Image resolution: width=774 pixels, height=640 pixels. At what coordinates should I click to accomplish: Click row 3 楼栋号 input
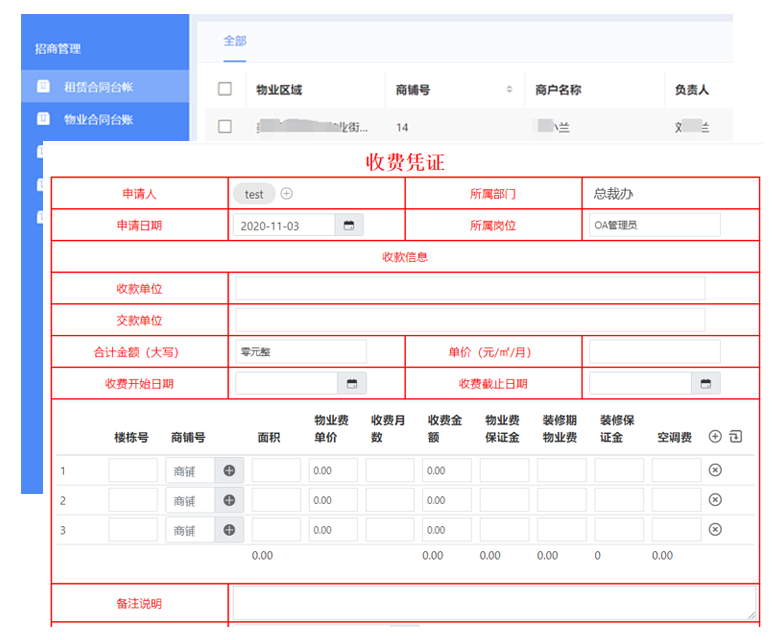point(133,529)
